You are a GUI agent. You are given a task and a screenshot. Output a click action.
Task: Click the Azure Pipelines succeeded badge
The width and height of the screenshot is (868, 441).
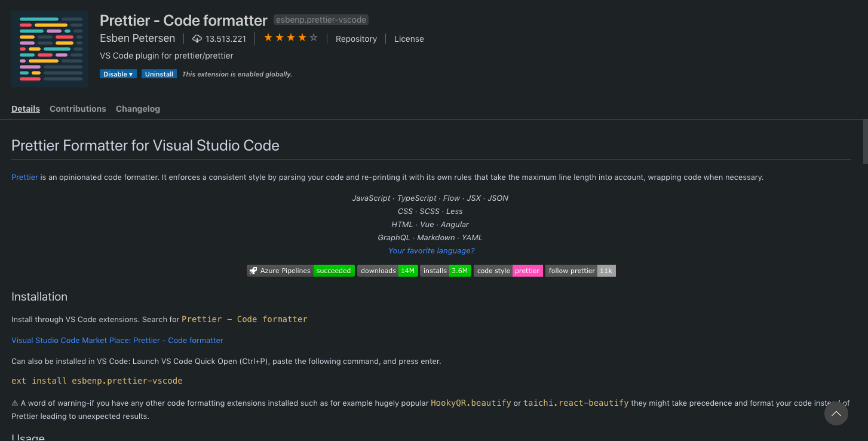pyautogui.click(x=300, y=271)
